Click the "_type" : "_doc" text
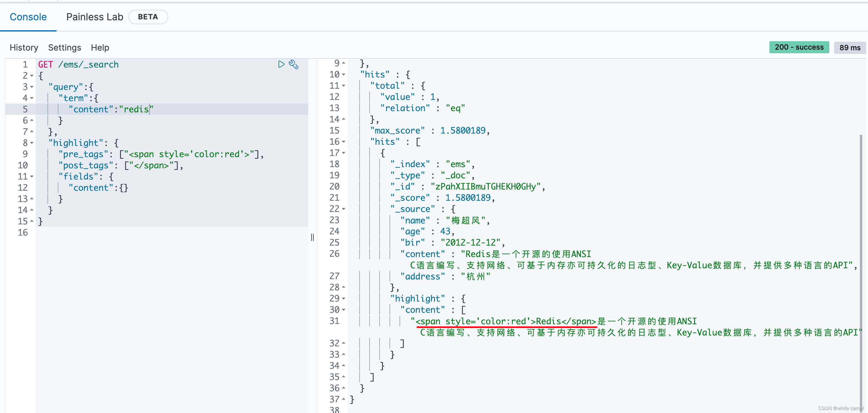The height and width of the screenshot is (413, 868). (432, 175)
